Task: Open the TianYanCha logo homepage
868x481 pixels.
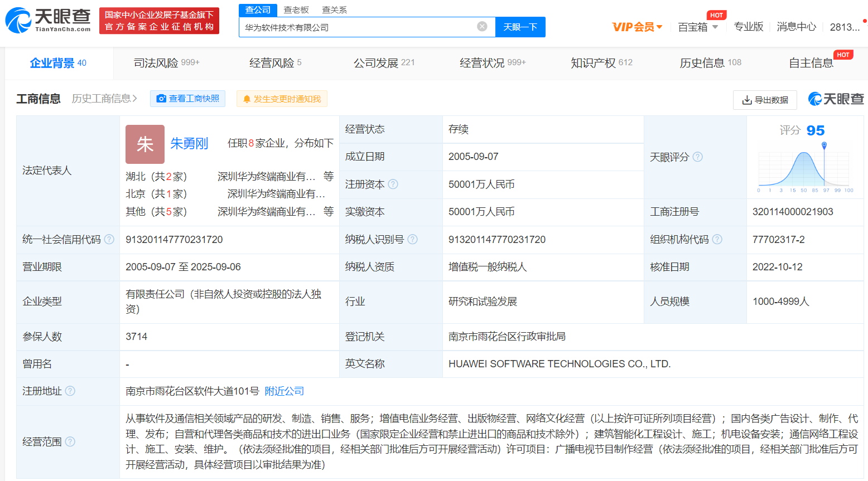Action: [x=47, y=21]
